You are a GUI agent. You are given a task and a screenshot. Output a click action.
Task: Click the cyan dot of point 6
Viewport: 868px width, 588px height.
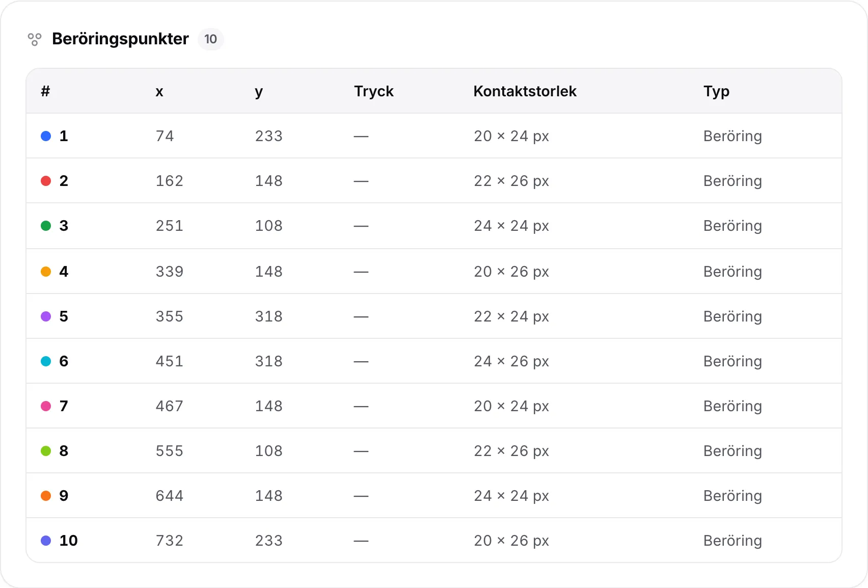(x=46, y=361)
